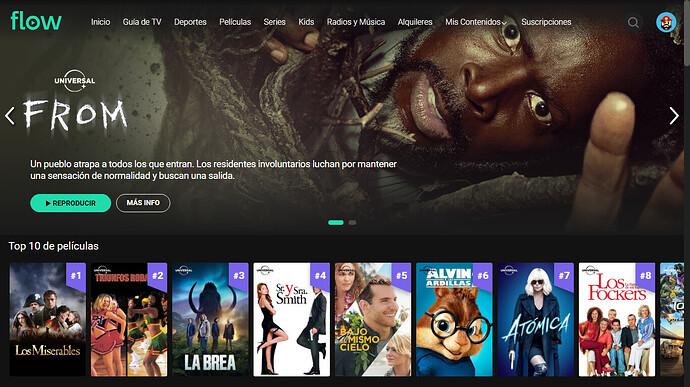Open Inicio menu item

(x=100, y=22)
